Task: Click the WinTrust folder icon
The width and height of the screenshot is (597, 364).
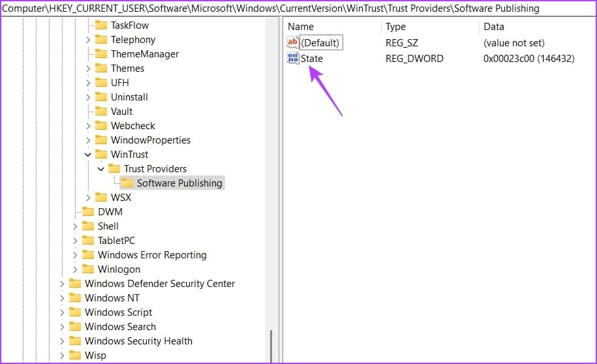Action: coord(101,154)
